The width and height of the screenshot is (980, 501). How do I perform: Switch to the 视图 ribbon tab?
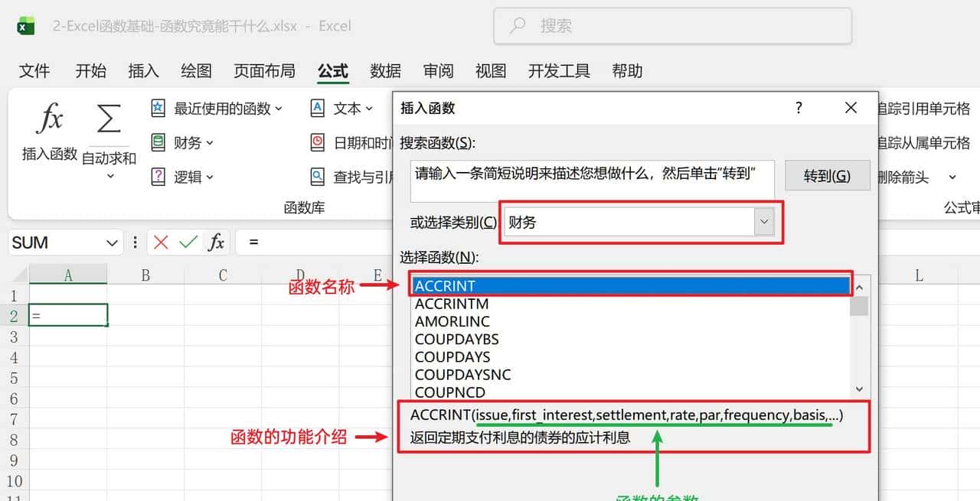[x=490, y=70]
